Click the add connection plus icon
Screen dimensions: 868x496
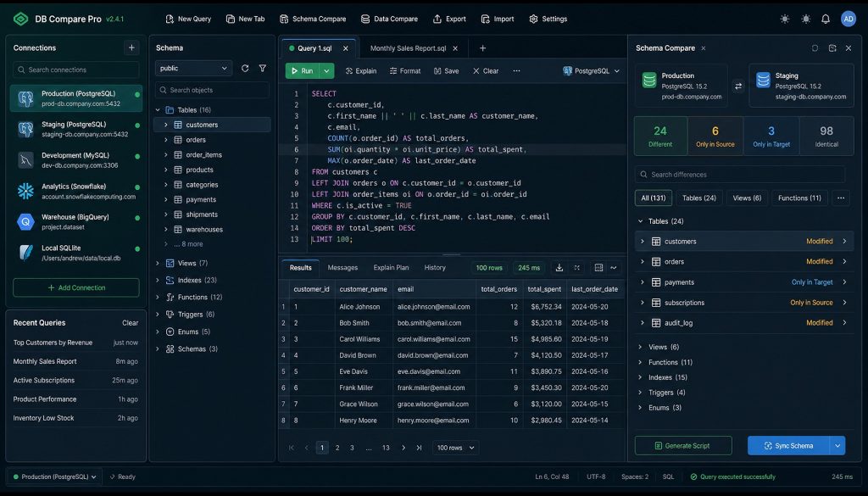(x=131, y=47)
